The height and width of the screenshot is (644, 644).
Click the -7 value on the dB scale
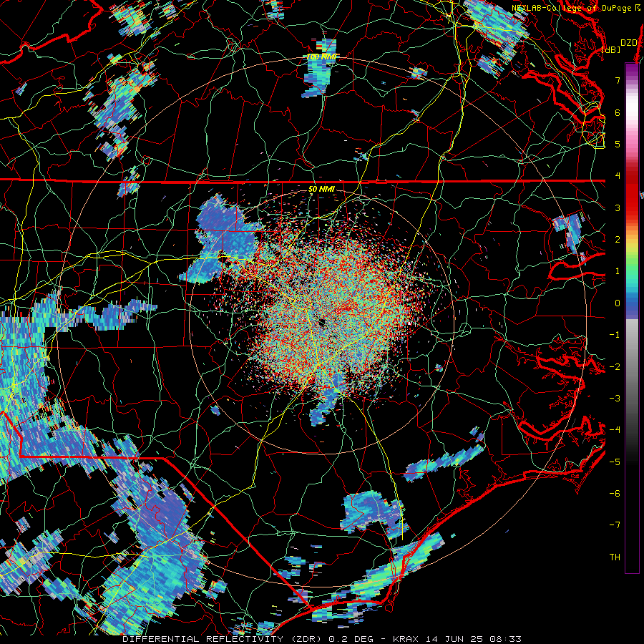[615, 525]
